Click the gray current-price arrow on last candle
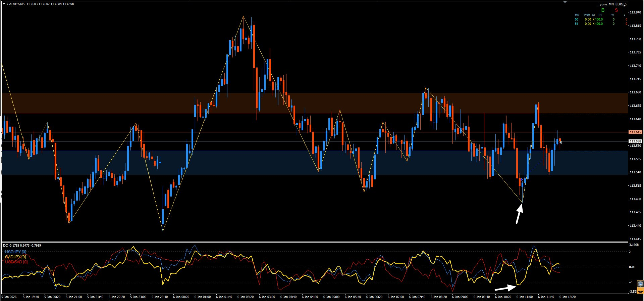 (560, 142)
